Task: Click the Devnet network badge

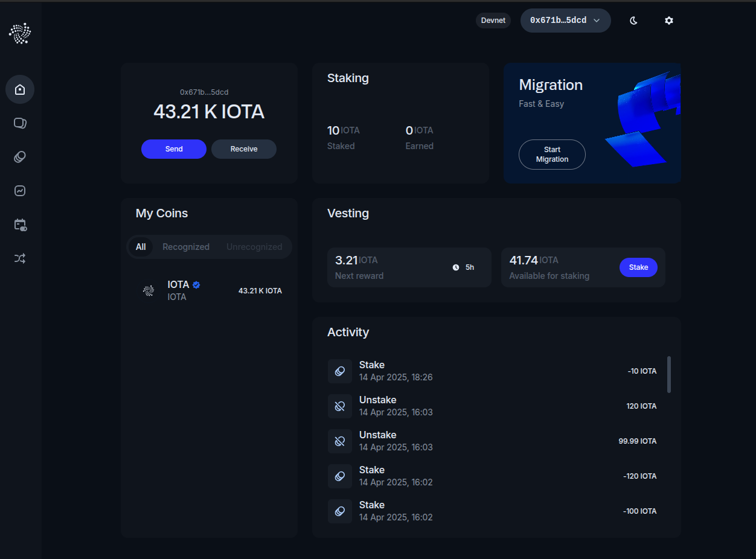Action: (x=493, y=20)
